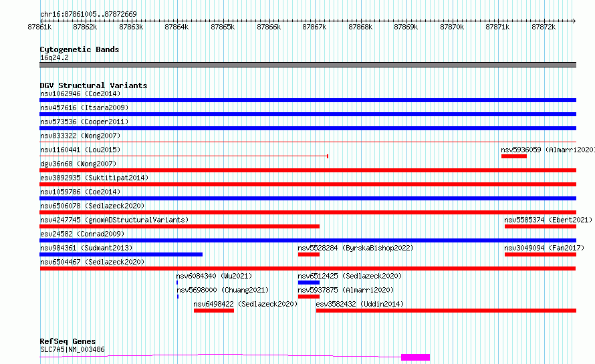595x364 pixels.
Task: Open variant label nsv6512425 (Sedlazeck2020)
Action: pyautogui.click(x=350, y=276)
